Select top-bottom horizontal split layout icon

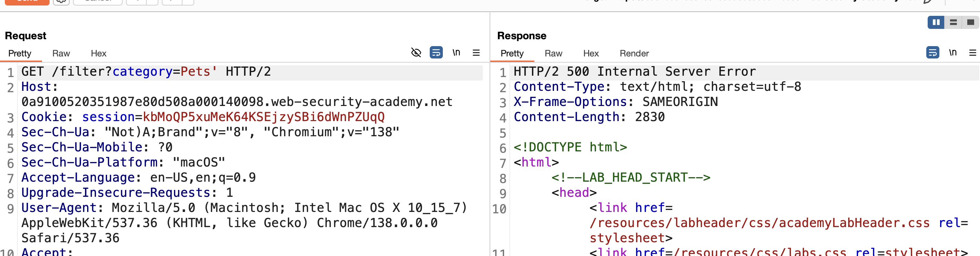tap(953, 22)
